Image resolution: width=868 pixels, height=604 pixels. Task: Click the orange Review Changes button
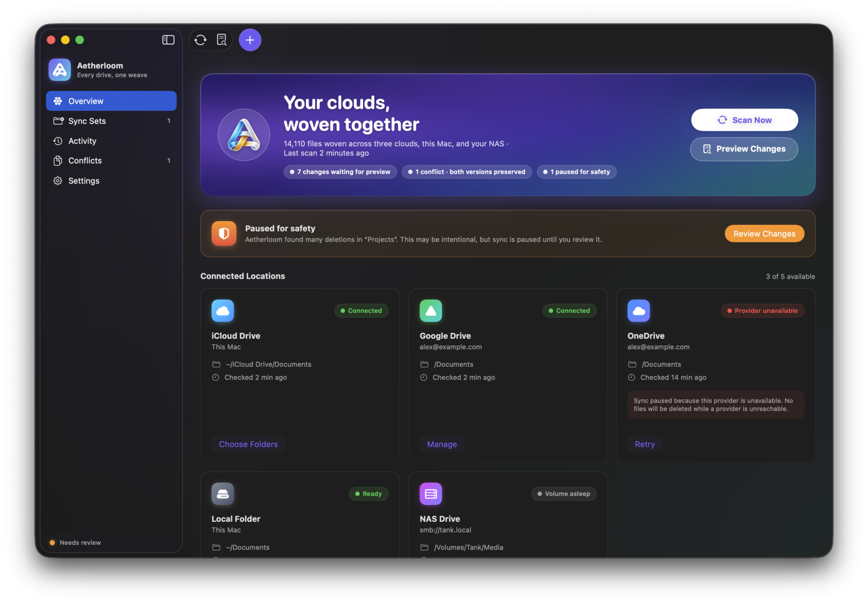click(x=764, y=233)
